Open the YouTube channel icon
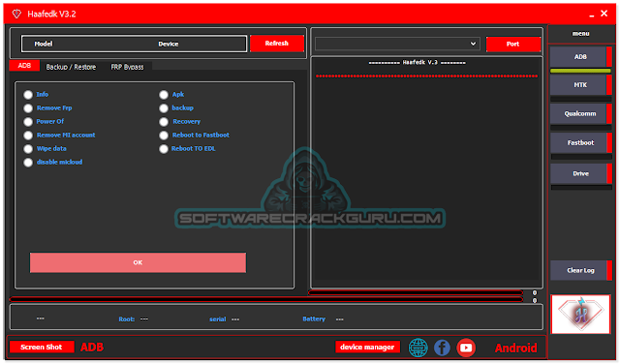The image size is (620, 364). (x=466, y=348)
